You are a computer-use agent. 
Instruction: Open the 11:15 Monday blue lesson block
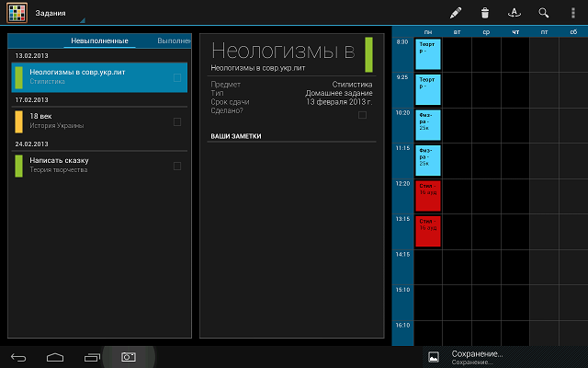(x=428, y=160)
